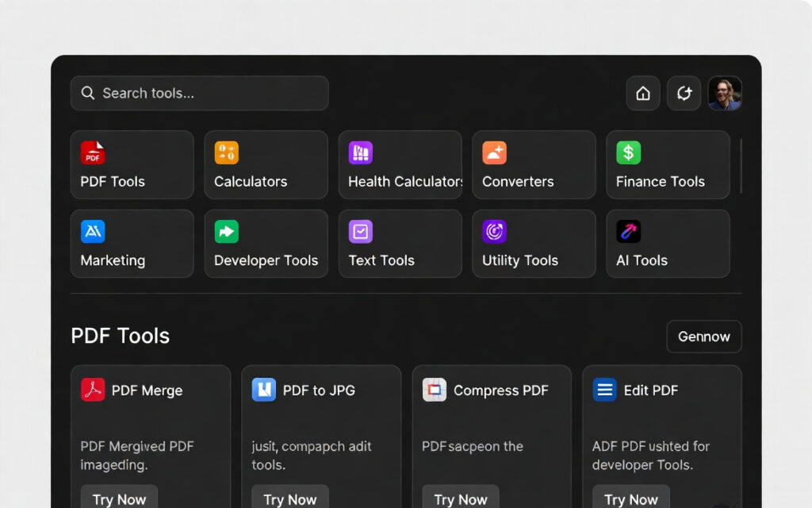Open the Marketing category label
This screenshot has width=812, height=508.
tap(113, 260)
